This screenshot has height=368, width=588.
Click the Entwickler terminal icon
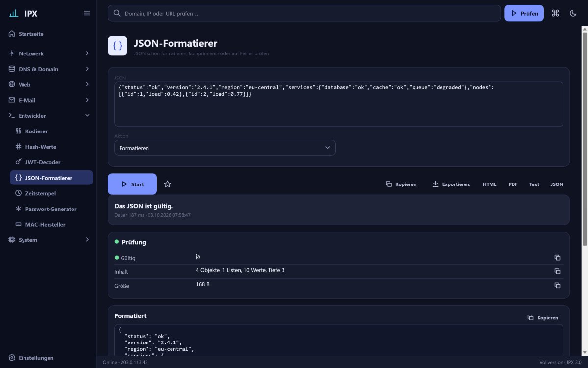[x=12, y=116]
